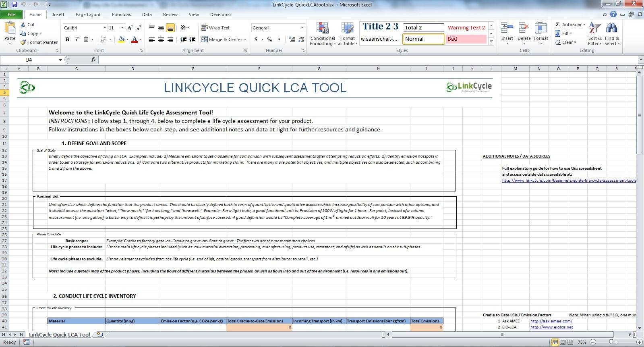Click the insert function fx icon
Screen dimensions: 644x347
[x=93, y=60]
